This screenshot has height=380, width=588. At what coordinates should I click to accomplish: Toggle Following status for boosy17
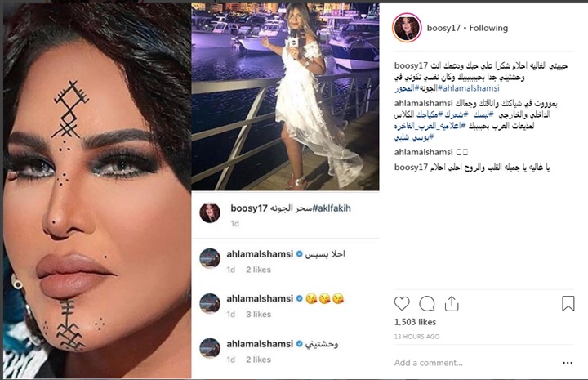(x=488, y=28)
